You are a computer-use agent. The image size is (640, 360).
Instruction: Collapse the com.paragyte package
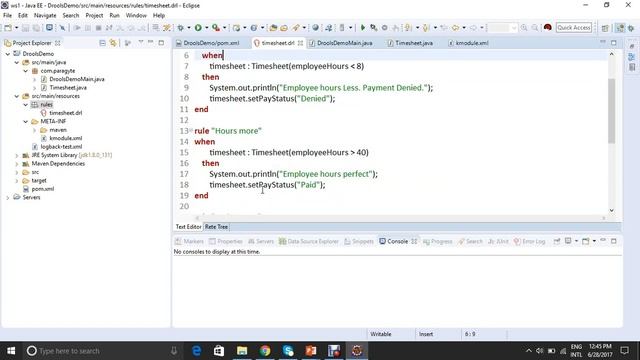point(26,71)
